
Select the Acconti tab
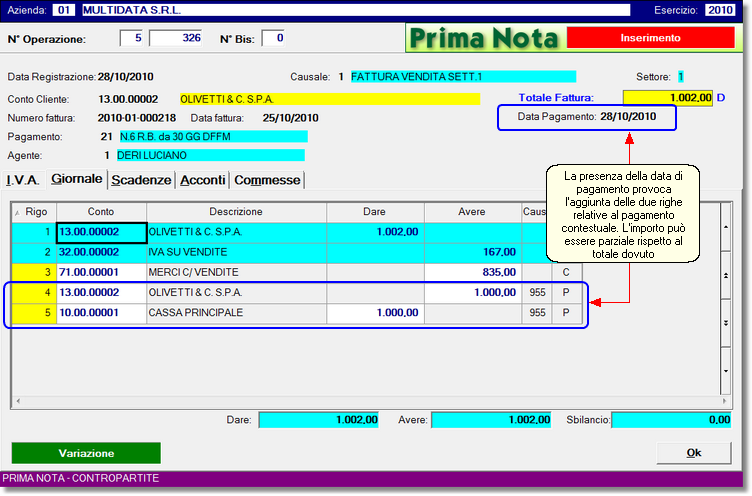coord(202,180)
